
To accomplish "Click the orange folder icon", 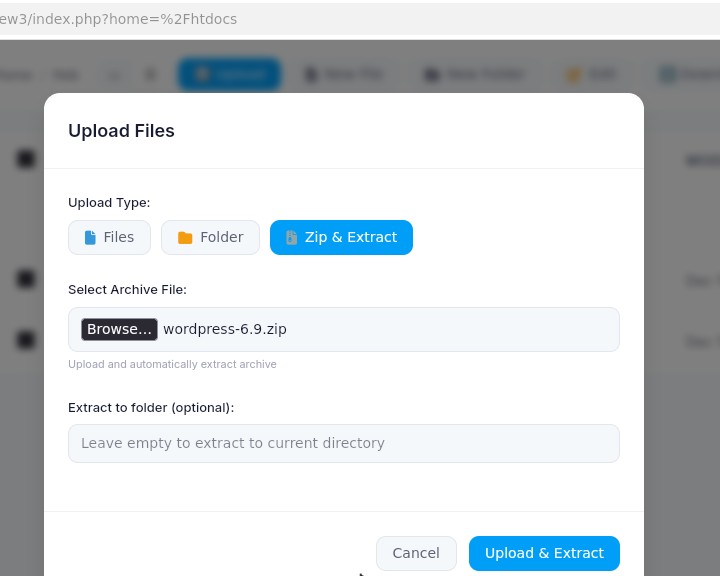I will (185, 238).
